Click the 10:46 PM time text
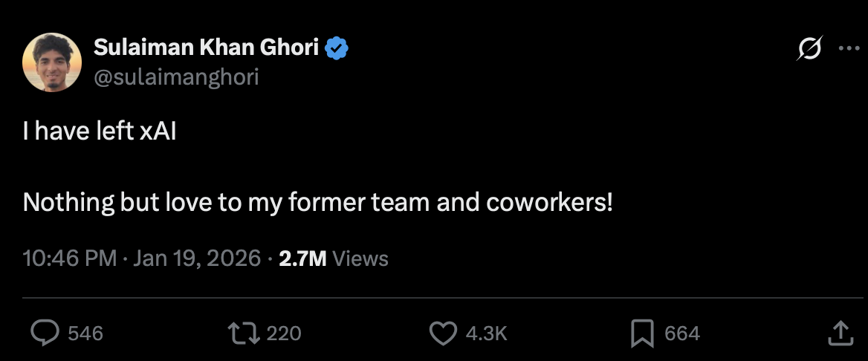868x361 pixels. tap(70, 258)
